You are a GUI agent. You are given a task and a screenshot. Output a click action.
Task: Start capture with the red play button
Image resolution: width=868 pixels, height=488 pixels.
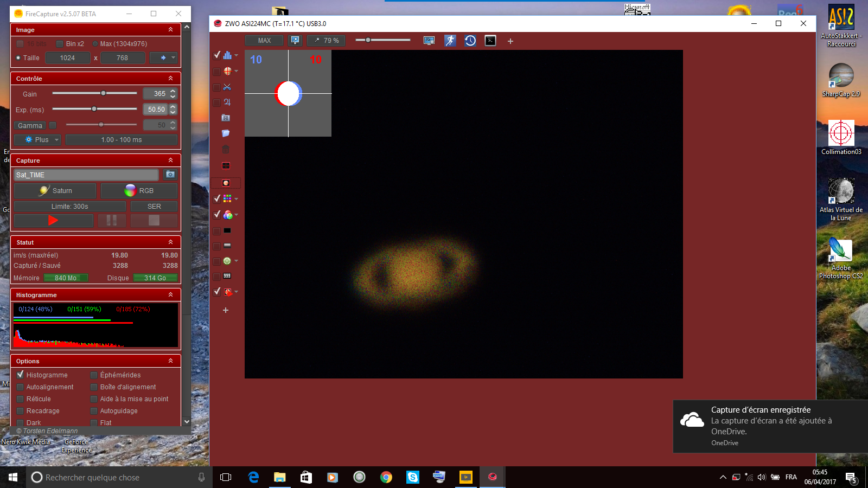[x=53, y=220]
